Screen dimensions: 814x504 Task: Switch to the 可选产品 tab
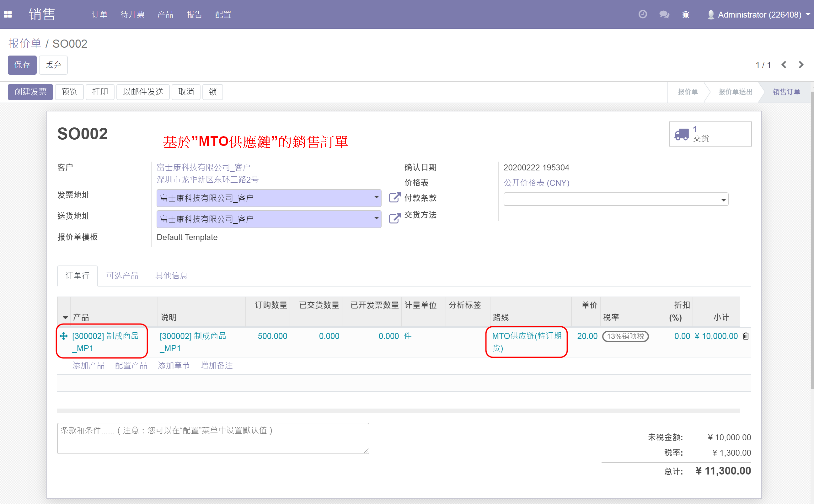click(122, 275)
